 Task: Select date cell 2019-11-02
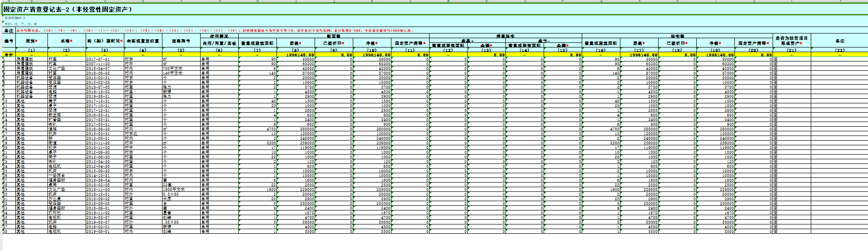[105, 213]
